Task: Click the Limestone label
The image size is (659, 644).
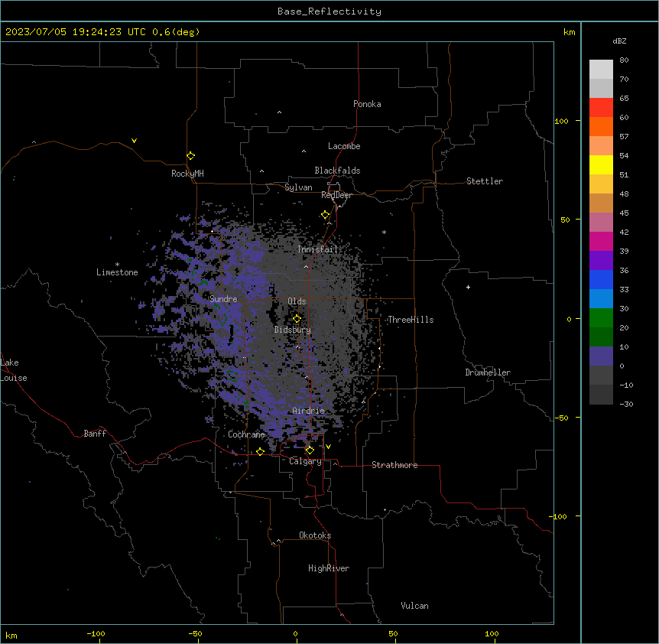Action: pos(117,272)
